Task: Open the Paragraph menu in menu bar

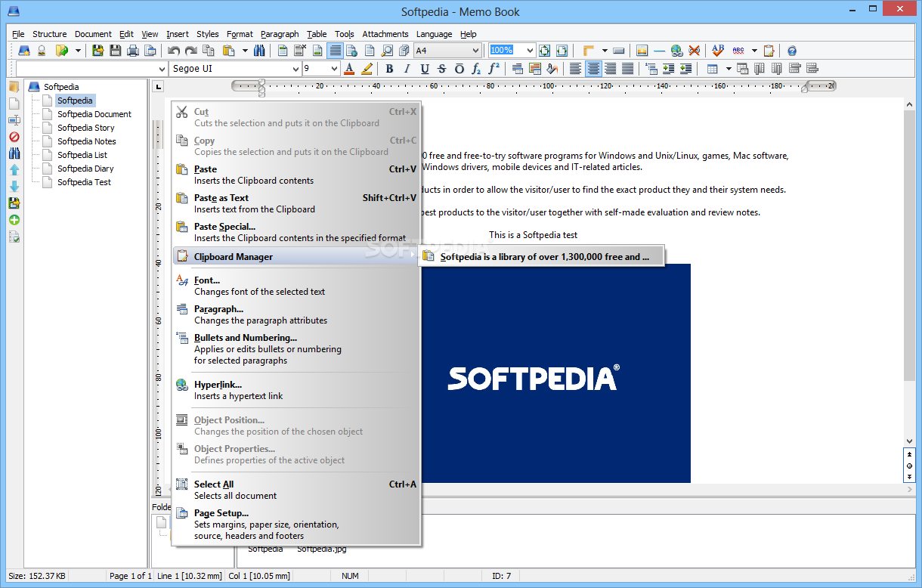Action: [280, 34]
